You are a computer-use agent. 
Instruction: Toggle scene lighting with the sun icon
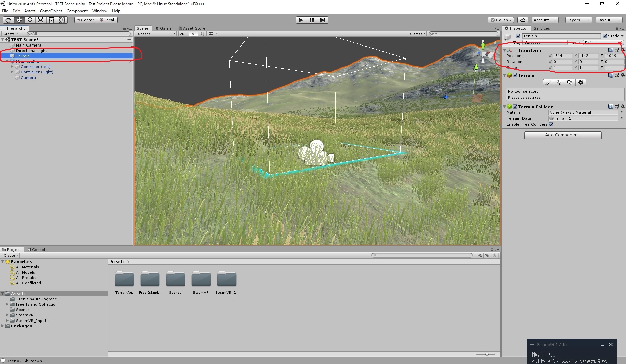tap(193, 34)
